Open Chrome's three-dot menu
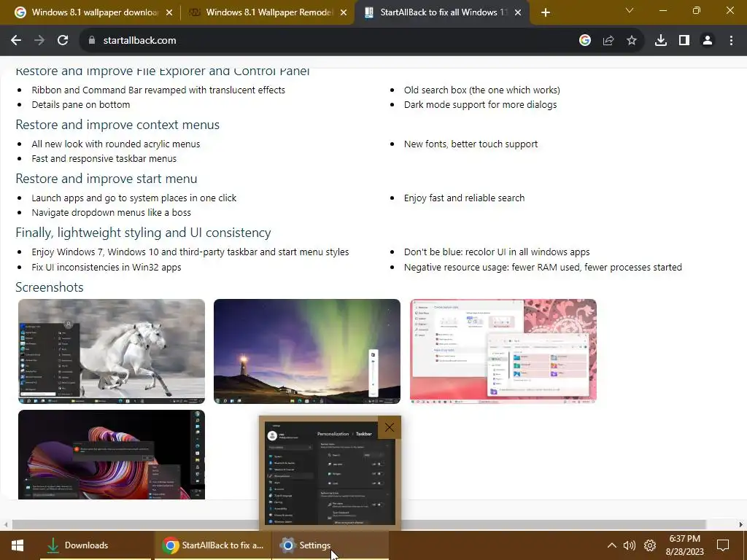The width and height of the screenshot is (747, 560). [x=731, y=41]
